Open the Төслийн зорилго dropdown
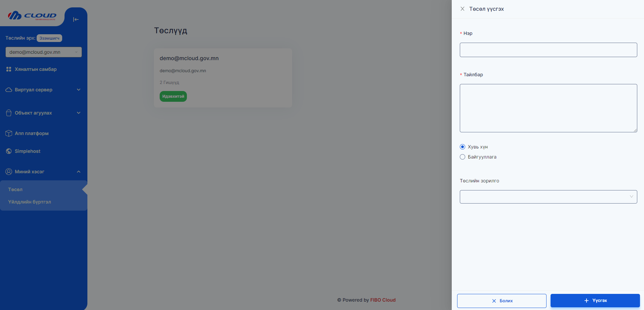644x310 pixels. click(x=548, y=197)
